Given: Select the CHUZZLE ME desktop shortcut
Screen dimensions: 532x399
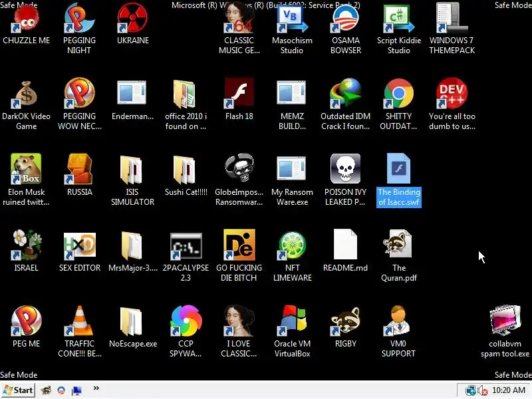Looking at the screenshot, I should coord(26,20).
